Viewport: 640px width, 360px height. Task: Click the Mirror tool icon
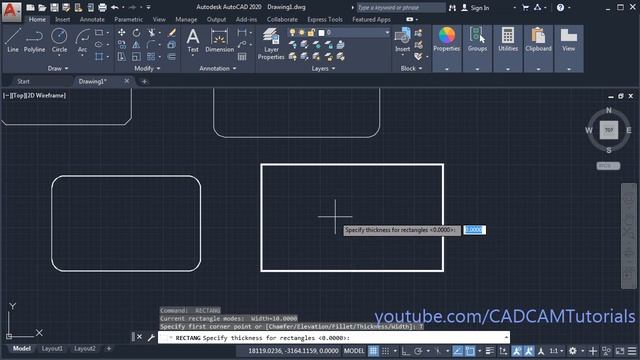click(136, 44)
